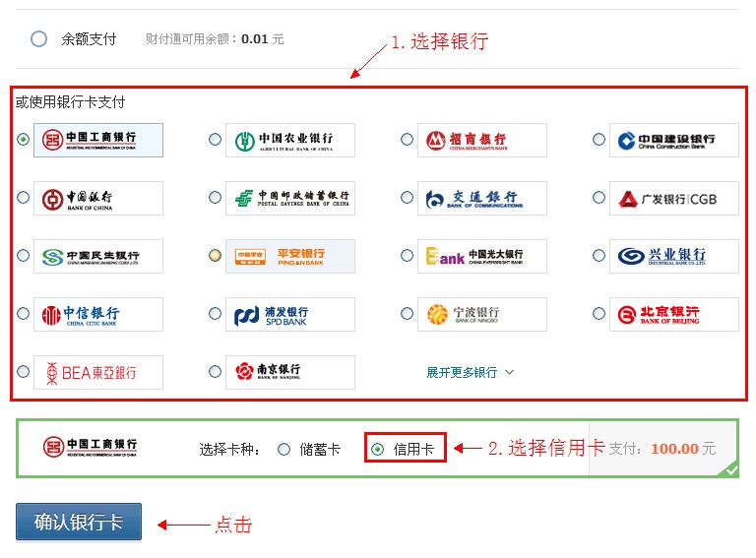Choose the 中国银行 Bank of China logo
756x558 pixels.
(98, 198)
